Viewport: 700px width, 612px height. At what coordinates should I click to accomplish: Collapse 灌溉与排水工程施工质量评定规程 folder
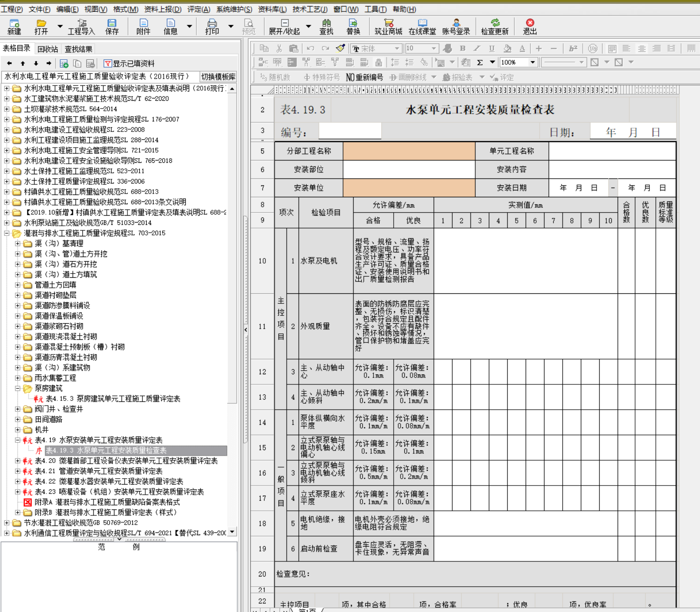tap(6, 233)
